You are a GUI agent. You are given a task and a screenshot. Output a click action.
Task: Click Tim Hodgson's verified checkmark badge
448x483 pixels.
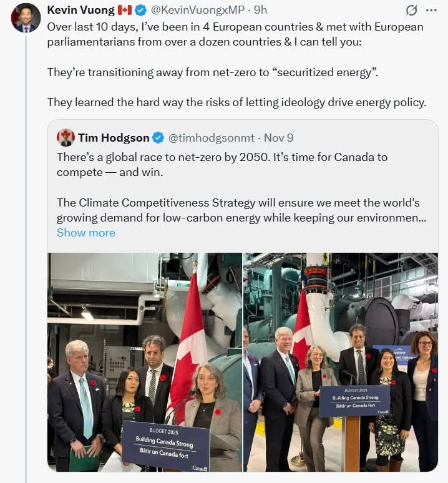coord(158,138)
